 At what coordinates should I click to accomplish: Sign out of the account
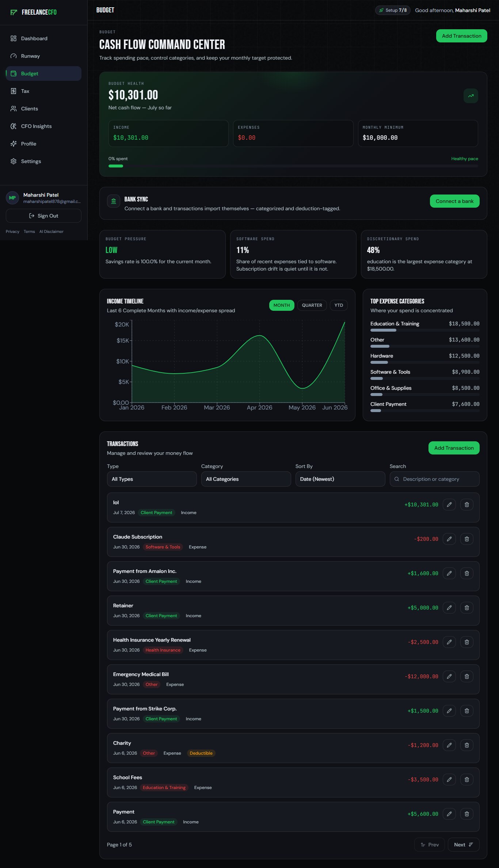point(43,216)
